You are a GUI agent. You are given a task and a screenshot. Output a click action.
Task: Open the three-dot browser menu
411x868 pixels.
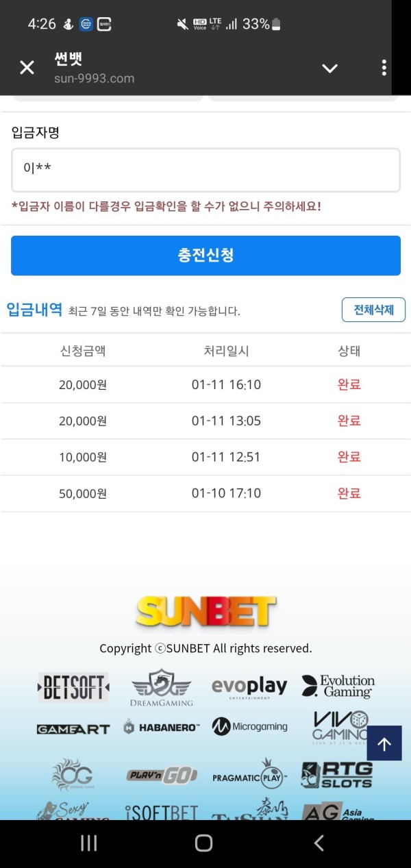click(x=384, y=67)
